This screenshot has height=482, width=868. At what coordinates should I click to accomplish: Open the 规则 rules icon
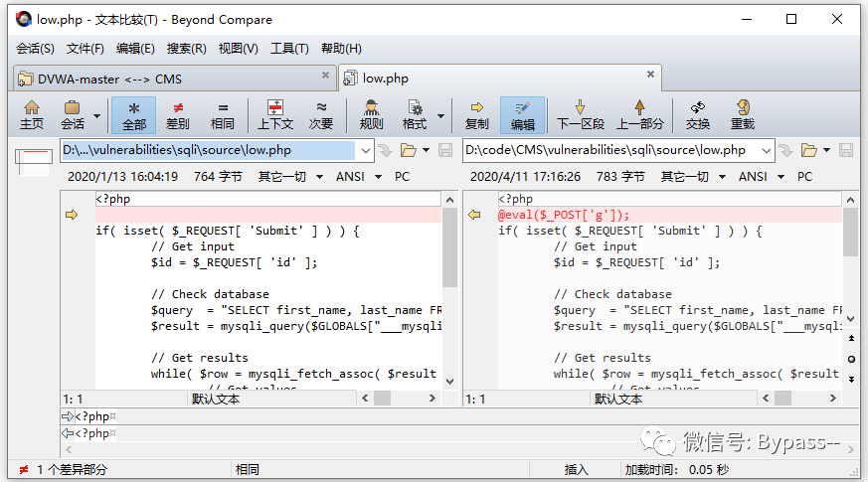(372, 115)
